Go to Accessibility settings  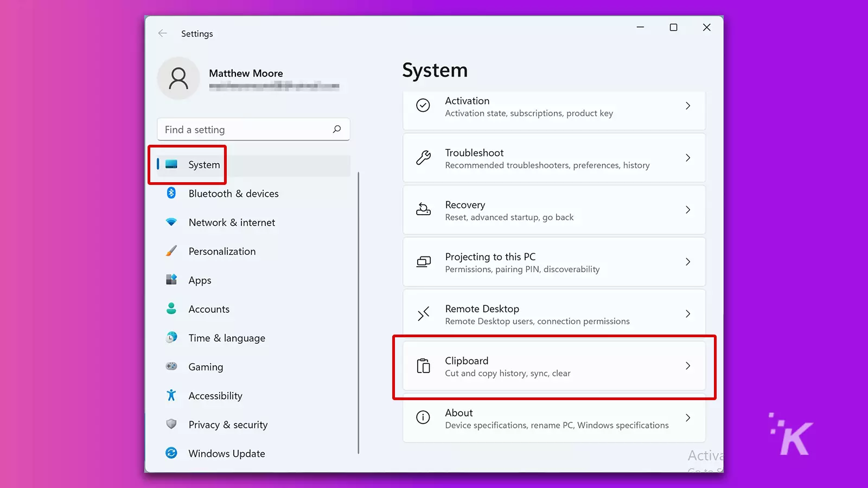coord(215,396)
